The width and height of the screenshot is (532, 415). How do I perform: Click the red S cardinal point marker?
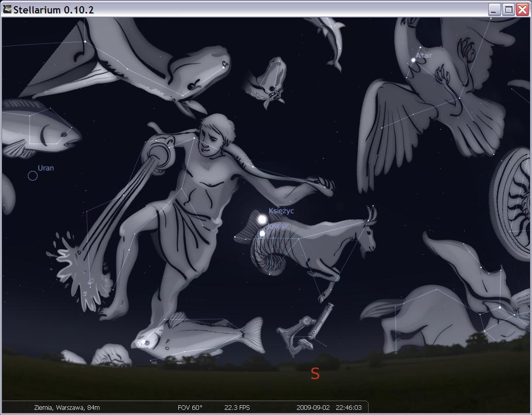tap(315, 374)
